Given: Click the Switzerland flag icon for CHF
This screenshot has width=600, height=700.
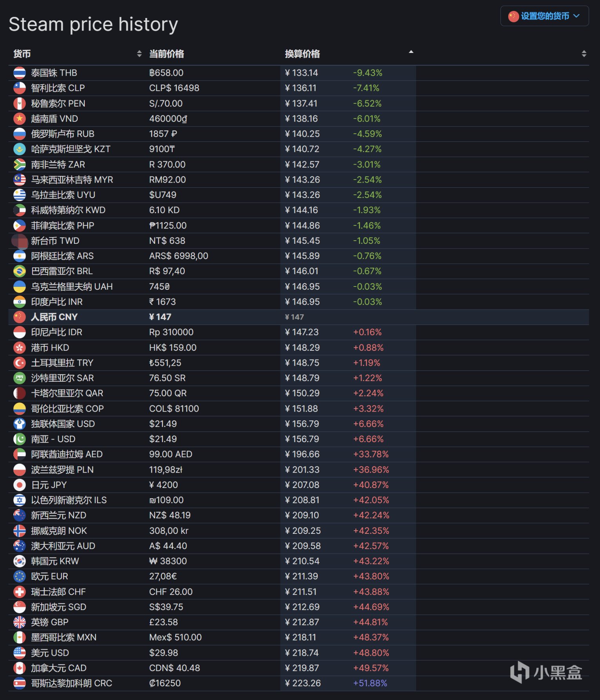Looking at the screenshot, I should 20,592.
